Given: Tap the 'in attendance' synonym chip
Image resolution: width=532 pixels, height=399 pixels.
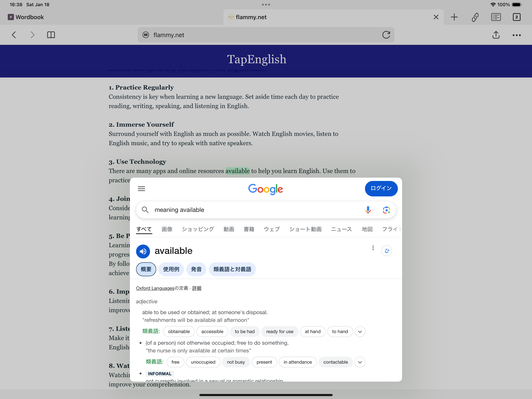Looking at the screenshot, I should point(298,362).
